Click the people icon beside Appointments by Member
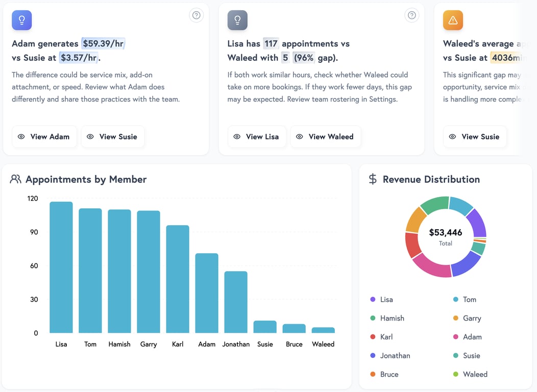 (15, 179)
